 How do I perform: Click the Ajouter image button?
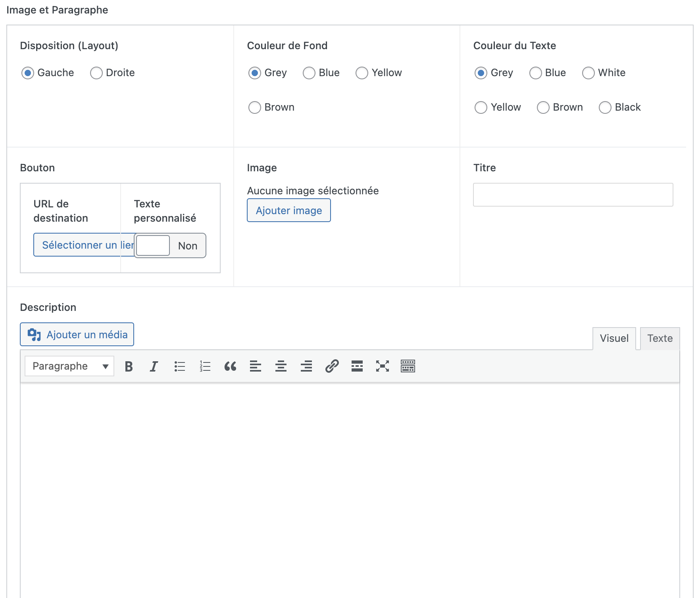[288, 211]
